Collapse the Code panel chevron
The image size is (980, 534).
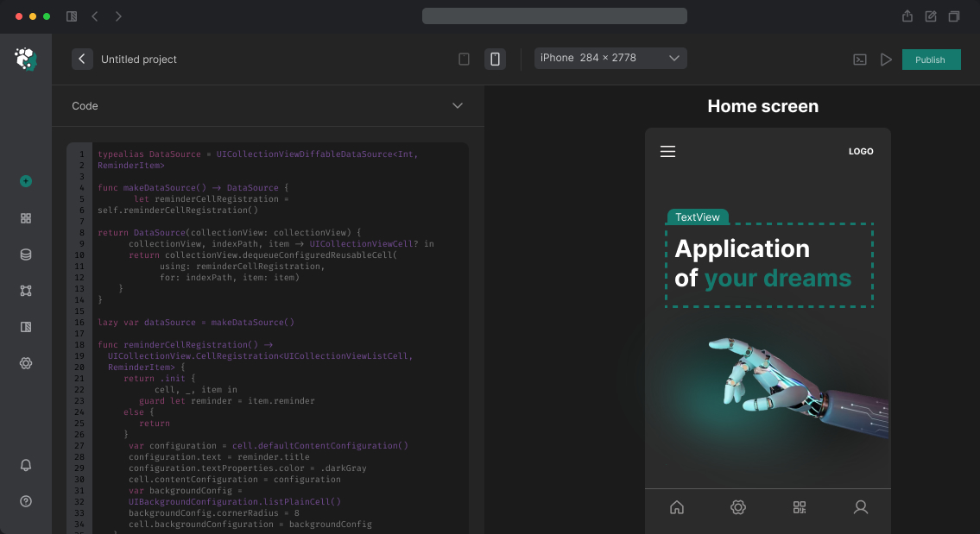point(458,105)
